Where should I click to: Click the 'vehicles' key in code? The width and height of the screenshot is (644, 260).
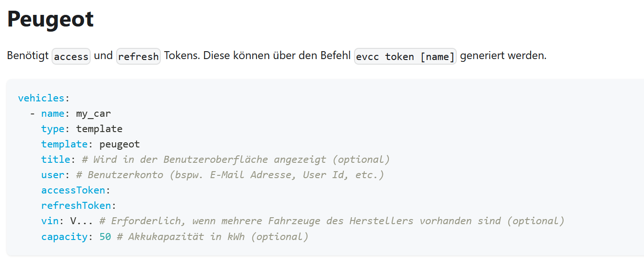click(x=41, y=98)
